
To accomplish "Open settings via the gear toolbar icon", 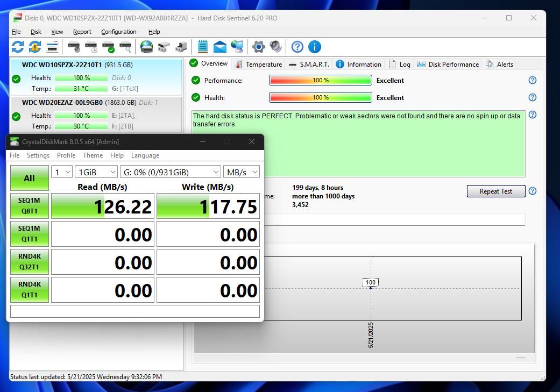I will 259,47.
